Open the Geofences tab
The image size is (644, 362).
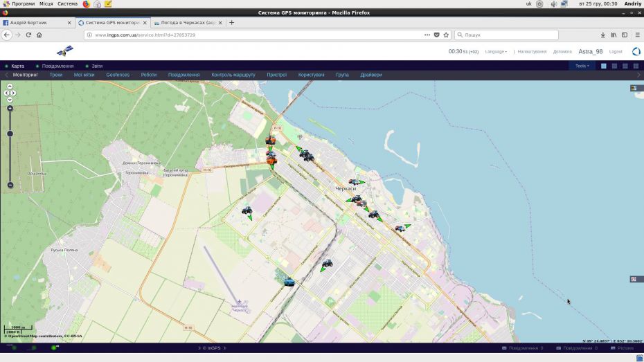point(118,75)
